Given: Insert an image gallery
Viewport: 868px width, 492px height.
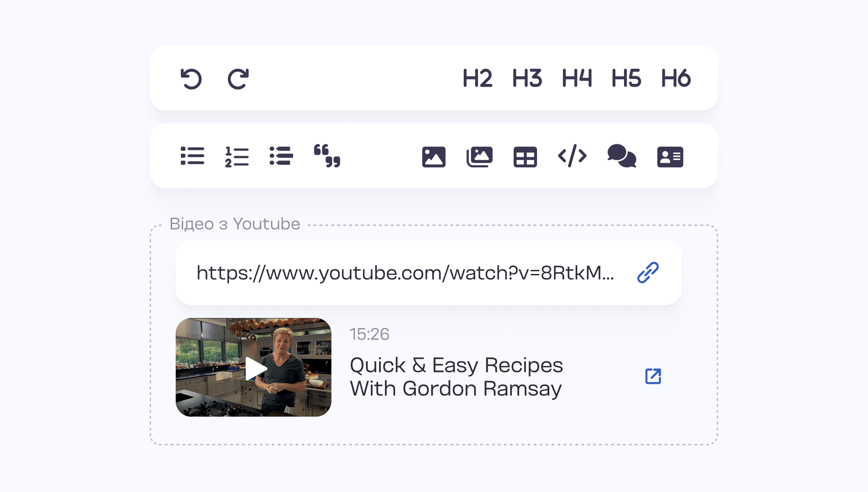Looking at the screenshot, I should [479, 157].
